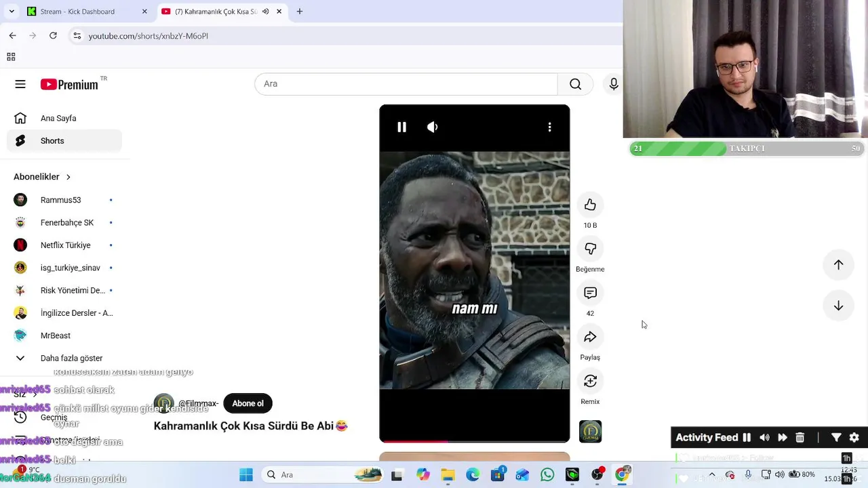Like the Short with 10 B likes
Image resolution: width=868 pixels, height=488 pixels.
590,205
